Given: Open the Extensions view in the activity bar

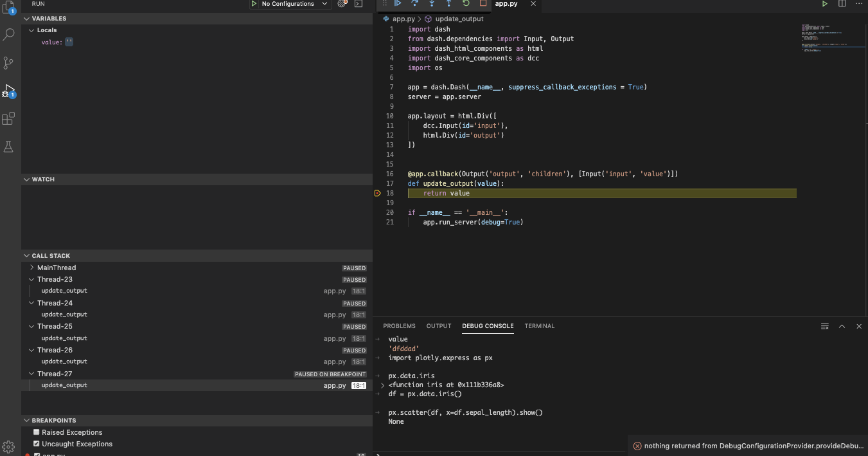Looking at the screenshot, I should click(x=9, y=118).
